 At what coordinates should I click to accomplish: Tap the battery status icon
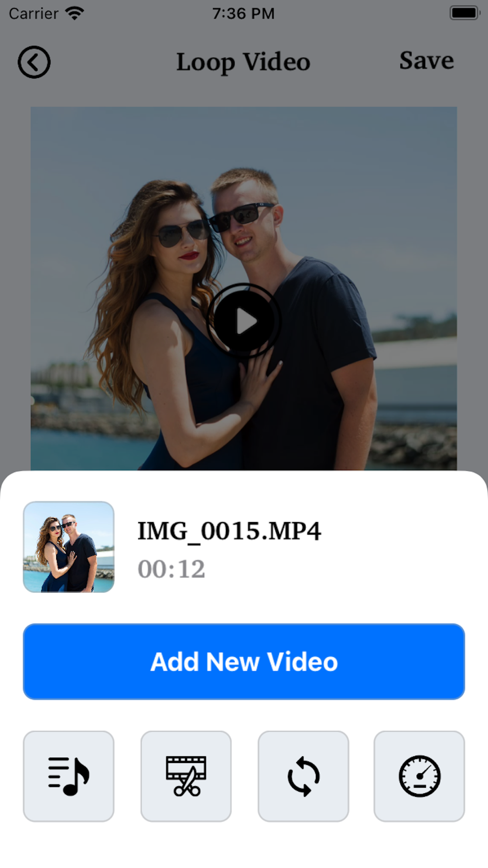point(465,13)
